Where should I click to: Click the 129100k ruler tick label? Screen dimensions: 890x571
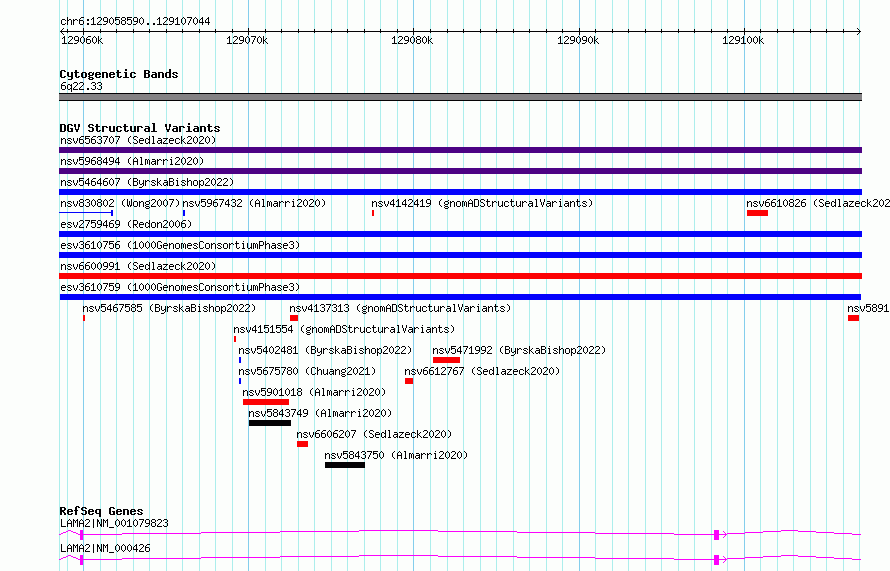[743, 40]
